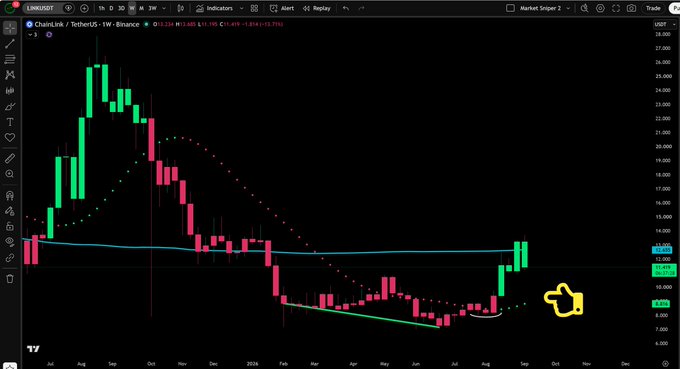Toggle the eye icon beside LINKUSDT symbol
This screenshot has width=680, height=369.
click(68, 8)
